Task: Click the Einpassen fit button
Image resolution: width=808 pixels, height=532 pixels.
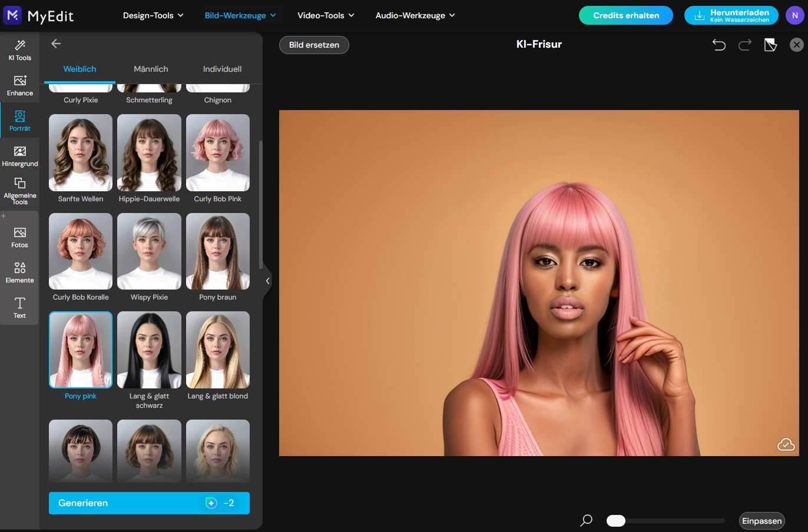Action: pos(762,521)
